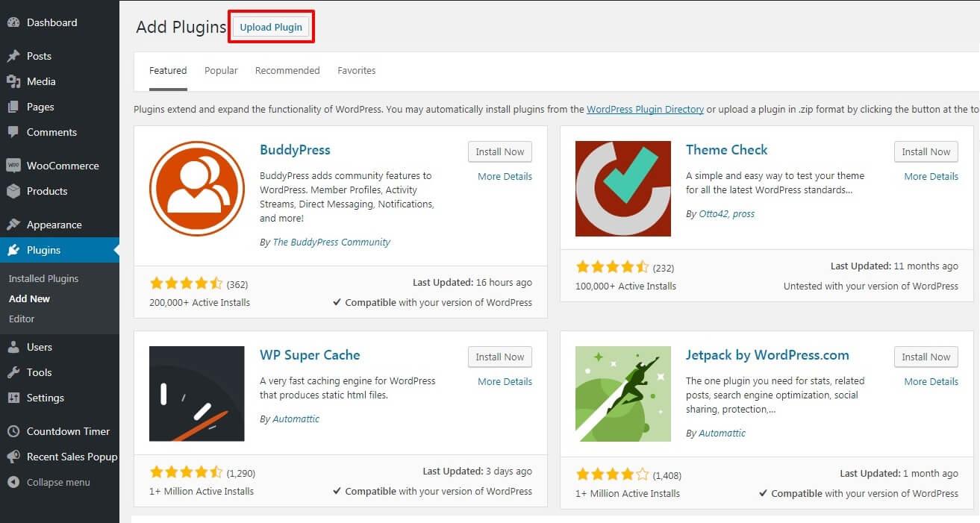Viewport: 980px width, 523px height.
Task: Open Jetpack's Automattic author link
Action: [x=722, y=433]
